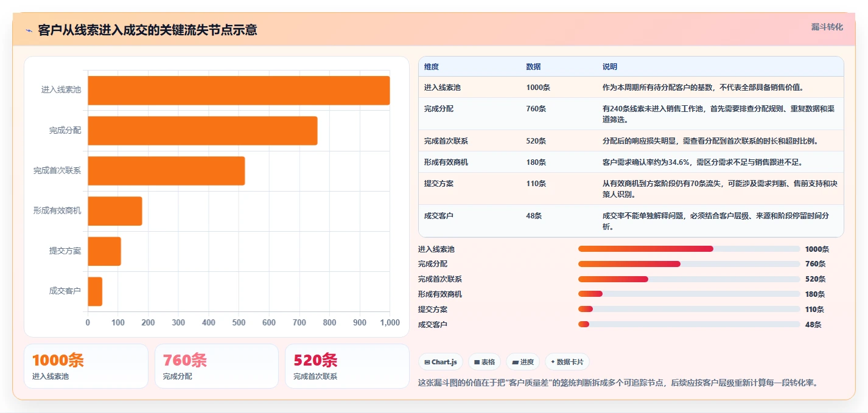This screenshot has width=868, height=413.
Task: Click the 完成首次联系 bar in chart
Action: coord(166,171)
